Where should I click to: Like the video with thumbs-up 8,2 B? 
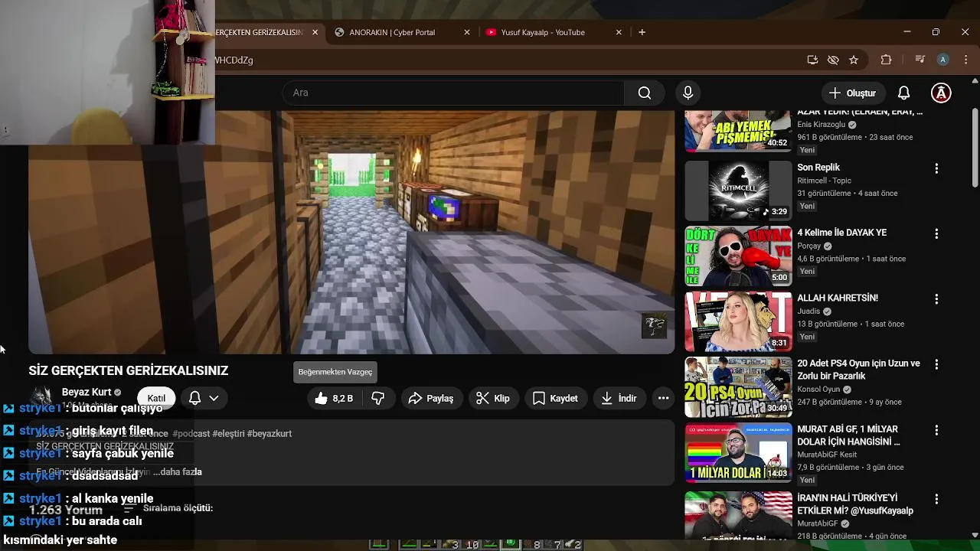[x=334, y=398]
